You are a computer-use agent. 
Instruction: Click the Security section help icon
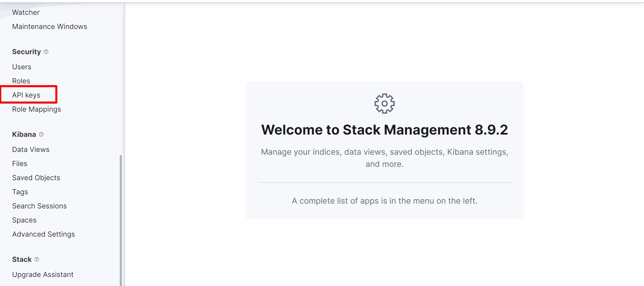pos(46,52)
